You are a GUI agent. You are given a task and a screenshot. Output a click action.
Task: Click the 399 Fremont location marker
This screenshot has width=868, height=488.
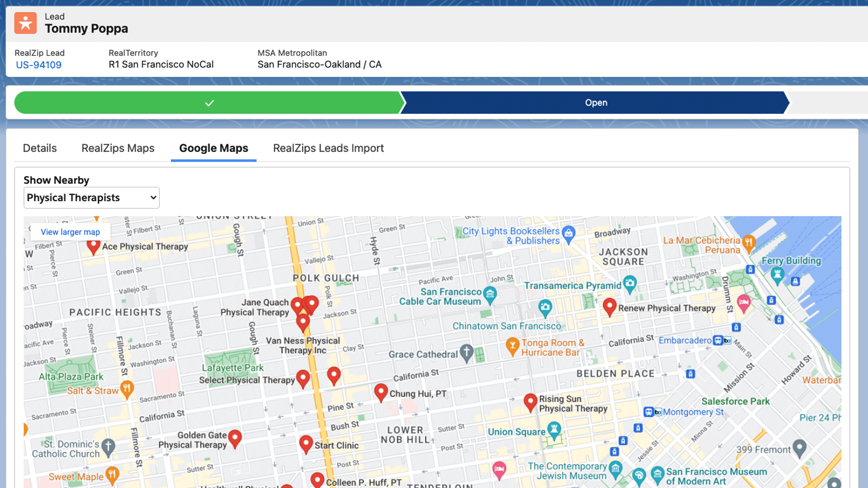click(x=800, y=448)
